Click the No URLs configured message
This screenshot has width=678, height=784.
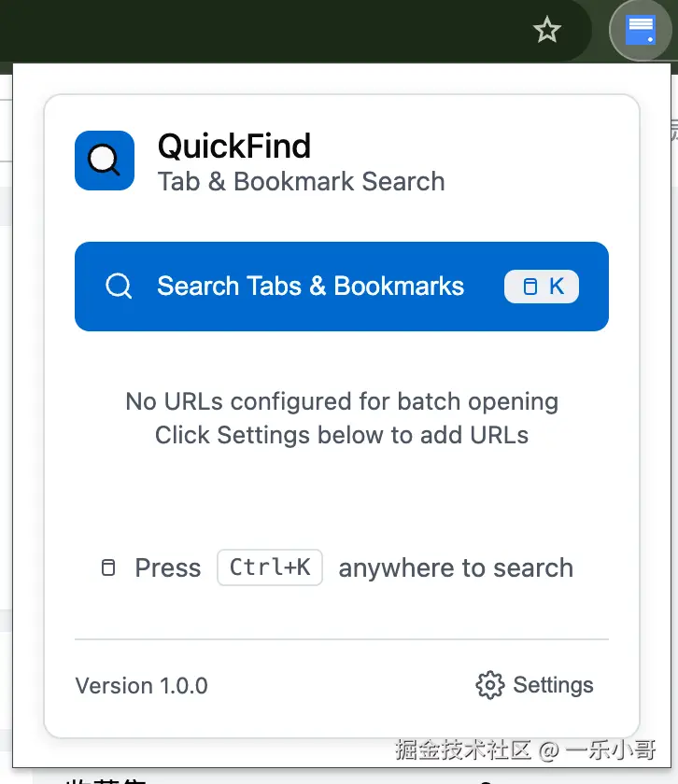(342, 401)
